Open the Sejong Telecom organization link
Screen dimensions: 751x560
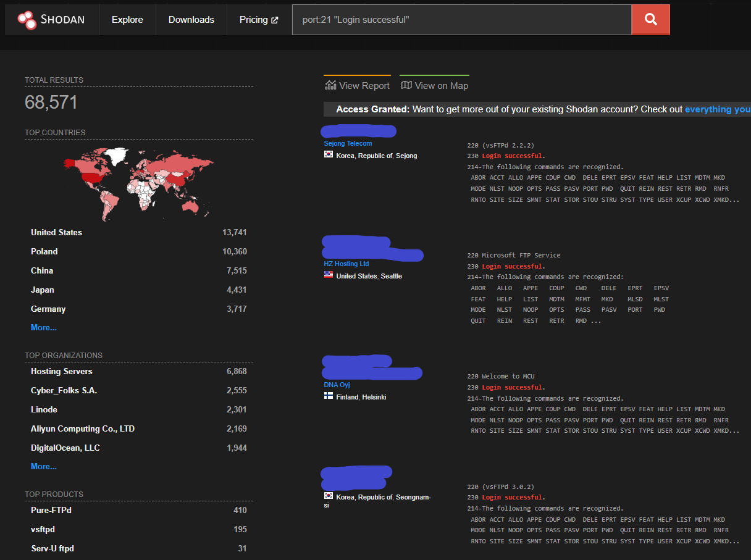tap(348, 143)
